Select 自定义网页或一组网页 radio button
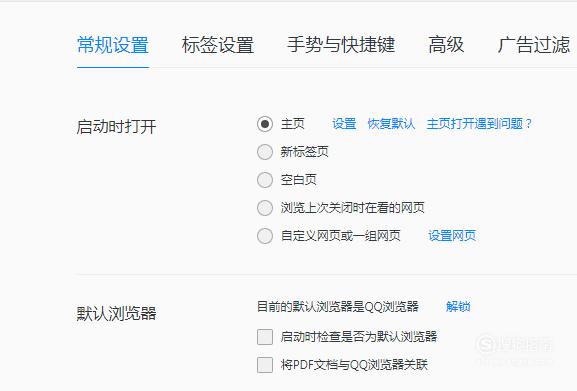577x391 pixels. 265,236
